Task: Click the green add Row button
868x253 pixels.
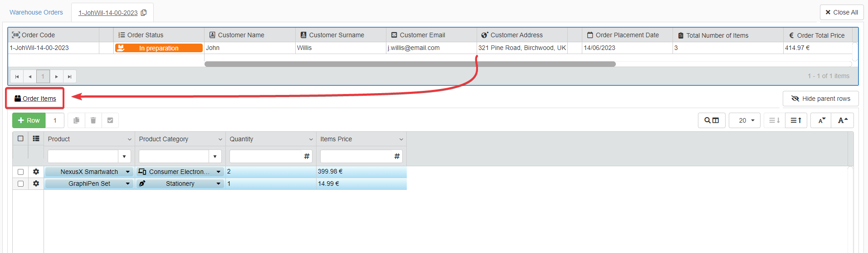Action: tap(29, 120)
